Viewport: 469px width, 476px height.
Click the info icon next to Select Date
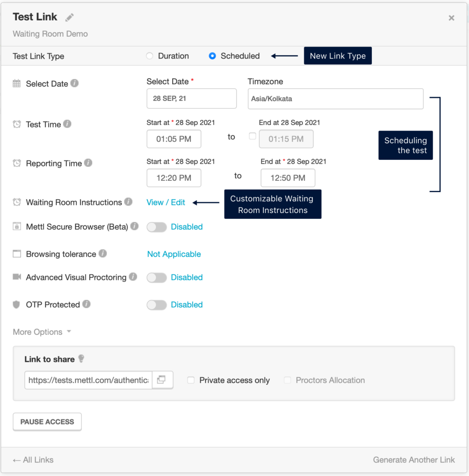point(74,84)
